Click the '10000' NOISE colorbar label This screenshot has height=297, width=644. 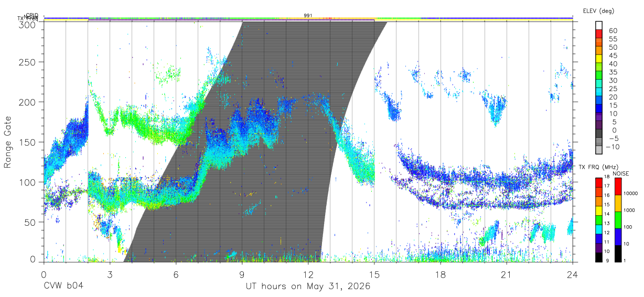click(631, 193)
